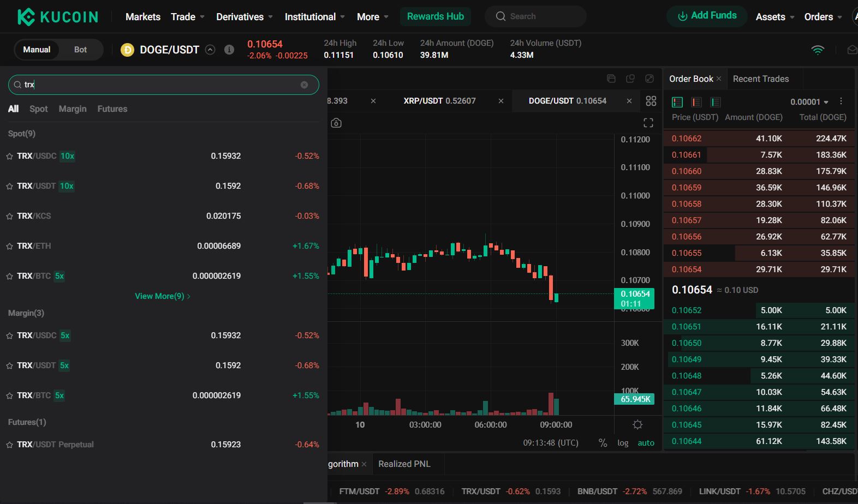Screen dimensions: 858x504
Task: Switch to Recent Trades tab
Action: 761,79
